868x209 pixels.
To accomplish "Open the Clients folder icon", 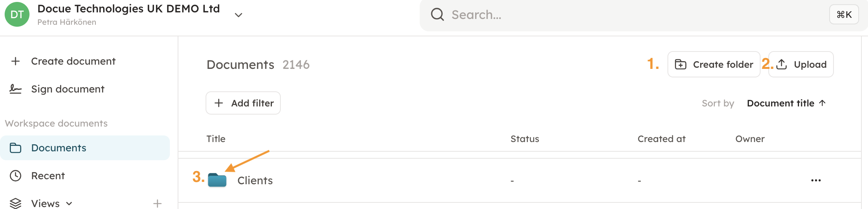I will click(217, 180).
